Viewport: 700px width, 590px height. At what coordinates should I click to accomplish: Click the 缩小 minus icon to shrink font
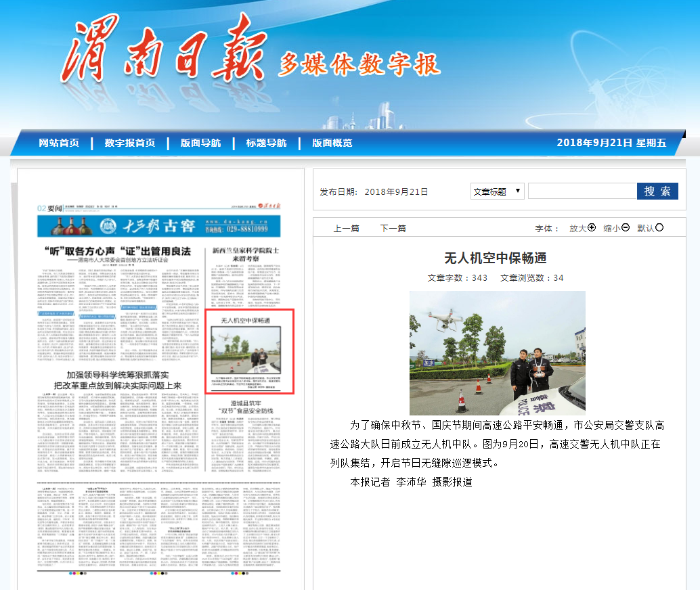point(626,228)
